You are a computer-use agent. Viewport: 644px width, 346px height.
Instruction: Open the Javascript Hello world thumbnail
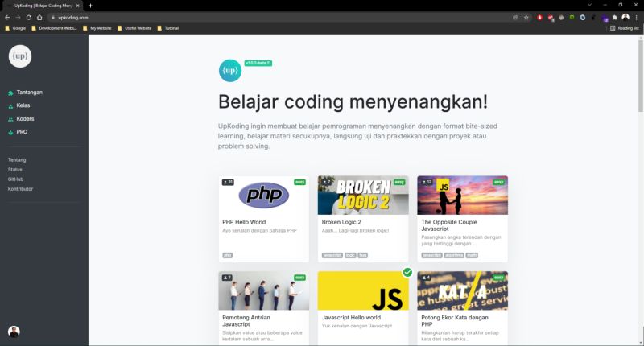(x=363, y=290)
